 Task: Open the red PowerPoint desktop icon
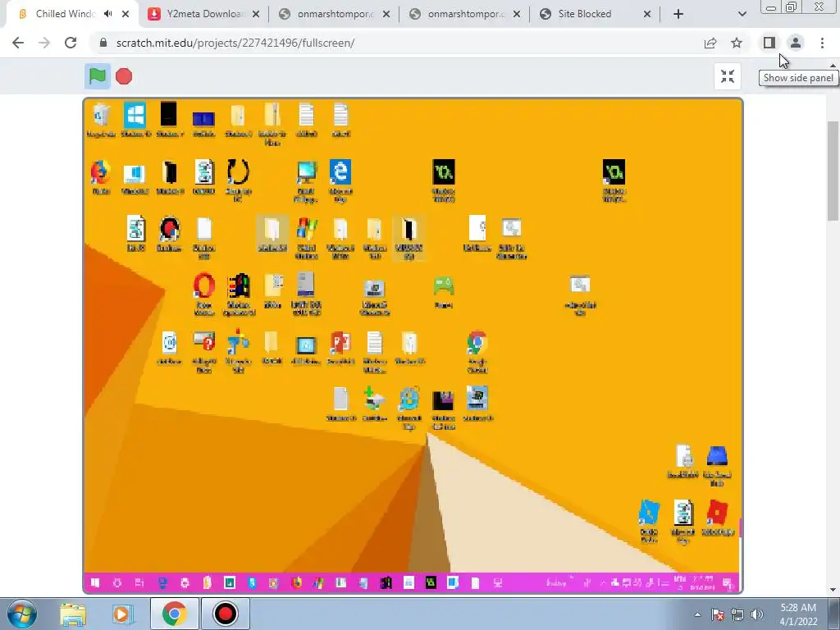[340, 343]
